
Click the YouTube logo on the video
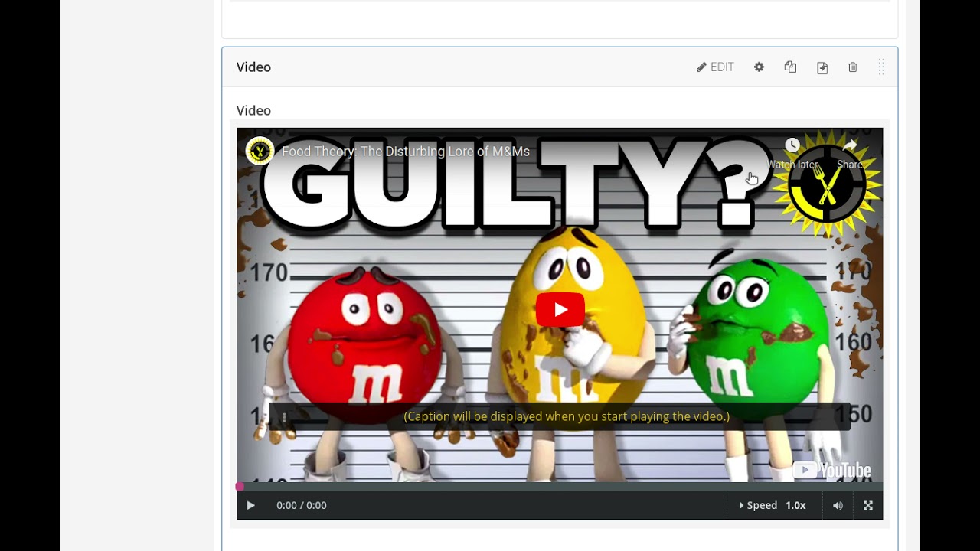pyautogui.click(x=831, y=470)
